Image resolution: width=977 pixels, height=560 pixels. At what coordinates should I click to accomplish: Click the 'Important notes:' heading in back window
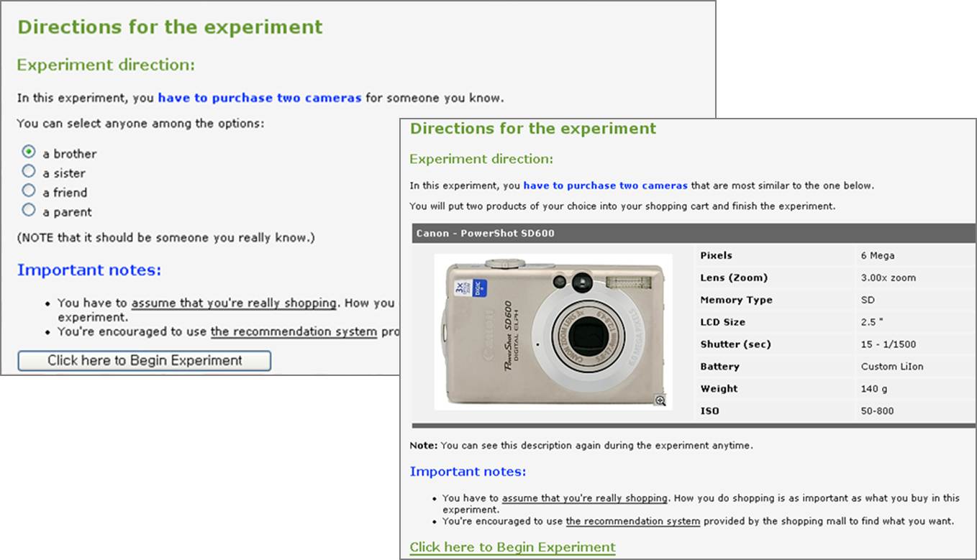coord(89,270)
